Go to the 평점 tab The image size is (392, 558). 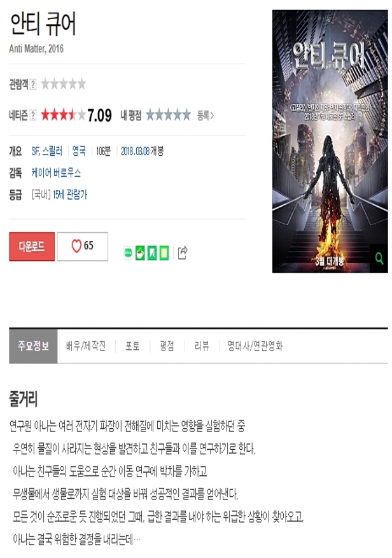point(167,346)
